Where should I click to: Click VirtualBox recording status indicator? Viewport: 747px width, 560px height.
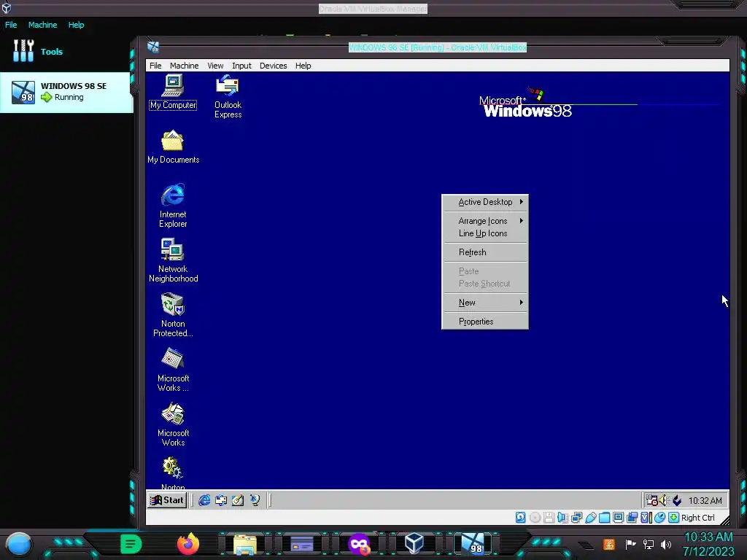(632, 518)
